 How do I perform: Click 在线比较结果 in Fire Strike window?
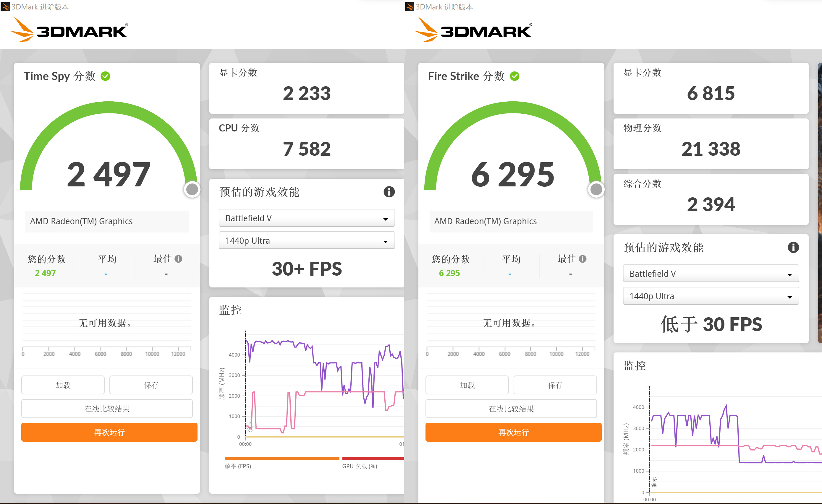tap(511, 409)
